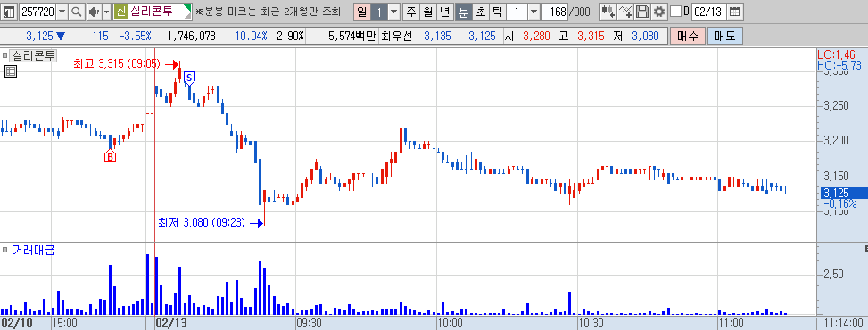Switch to the 주 weekly period tab

click(x=410, y=11)
